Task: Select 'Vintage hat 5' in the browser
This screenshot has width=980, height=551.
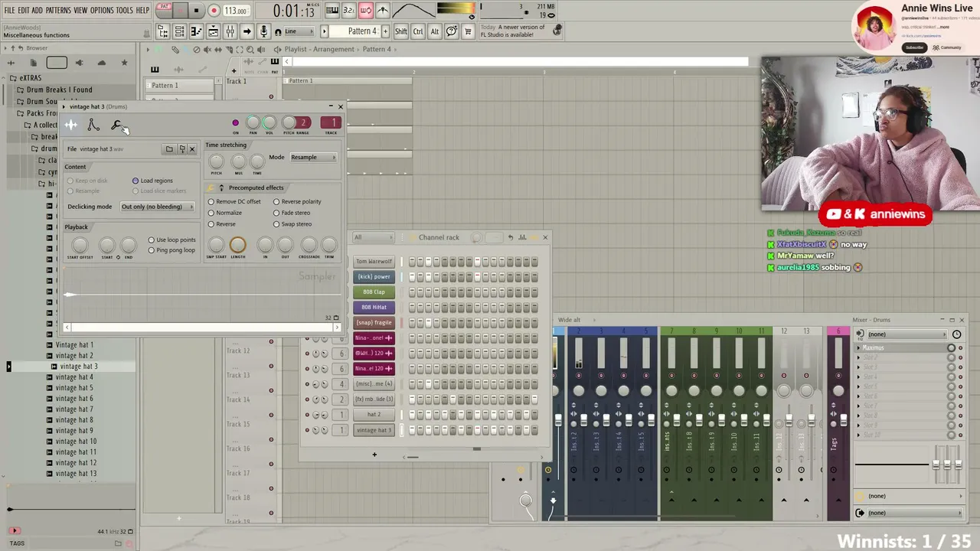Action: click(74, 388)
